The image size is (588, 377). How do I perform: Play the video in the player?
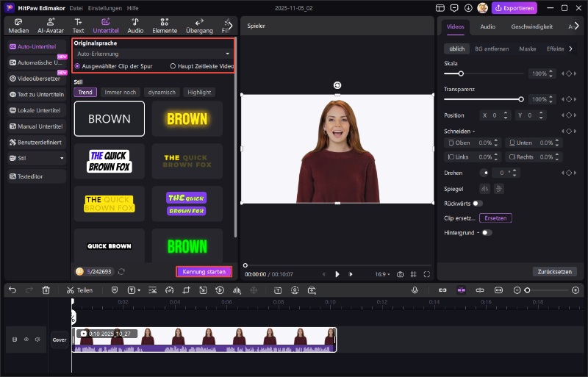tap(337, 274)
